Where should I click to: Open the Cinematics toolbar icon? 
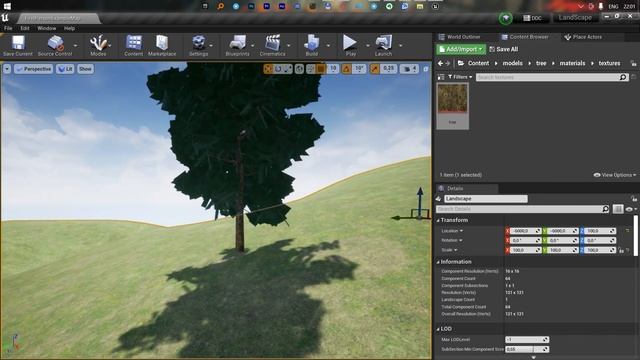pos(272,45)
